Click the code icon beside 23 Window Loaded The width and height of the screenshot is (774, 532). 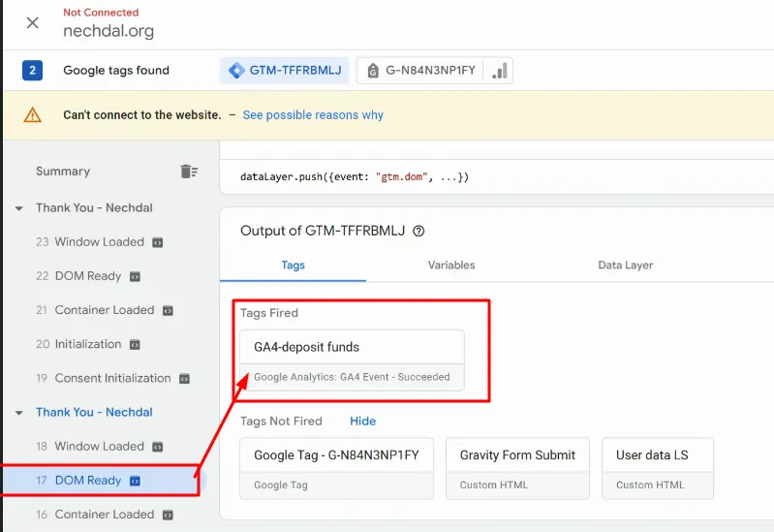tap(158, 242)
